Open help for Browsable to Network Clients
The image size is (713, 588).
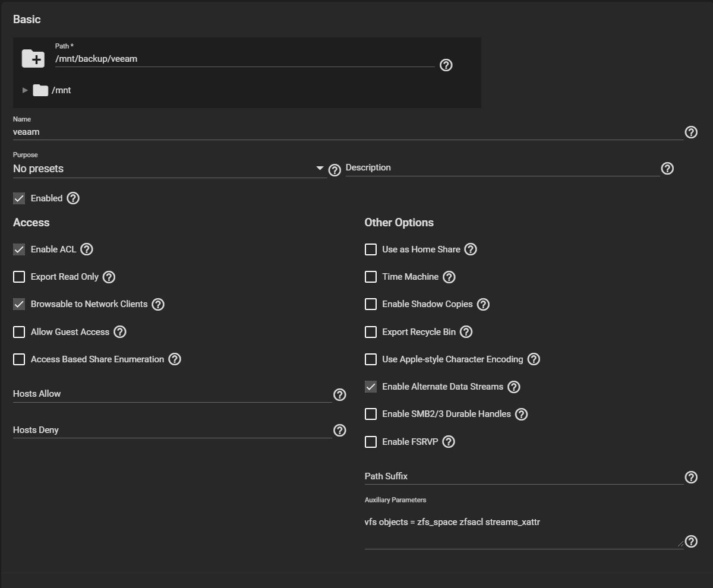tap(158, 304)
